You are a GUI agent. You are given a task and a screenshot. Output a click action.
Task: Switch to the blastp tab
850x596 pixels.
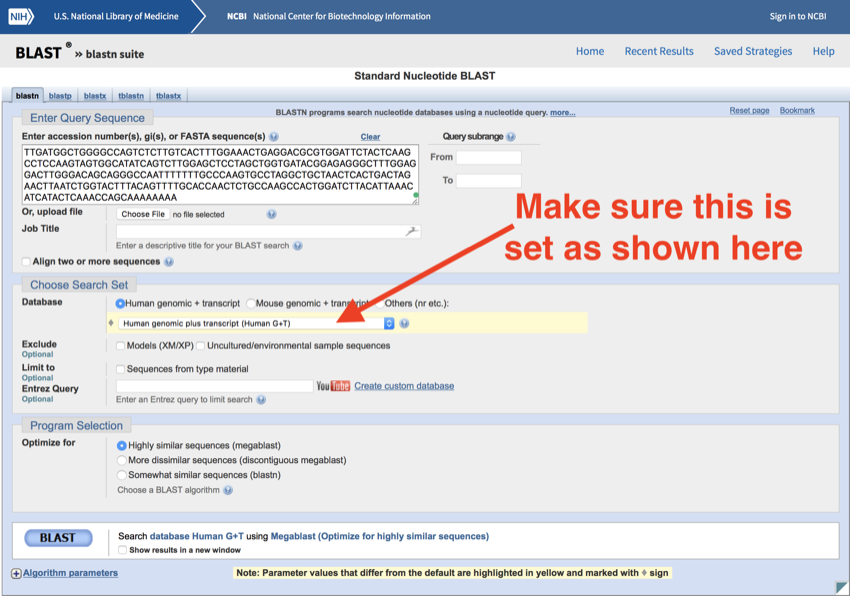tap(60, 96)
